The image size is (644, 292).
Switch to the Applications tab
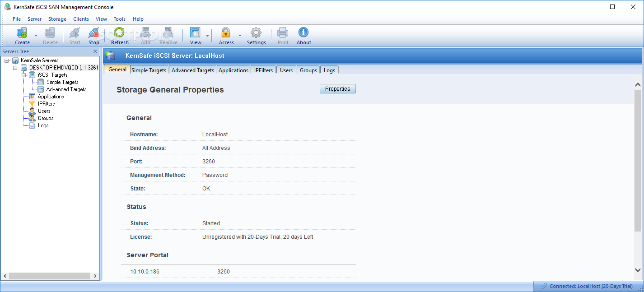click(233, 70)
